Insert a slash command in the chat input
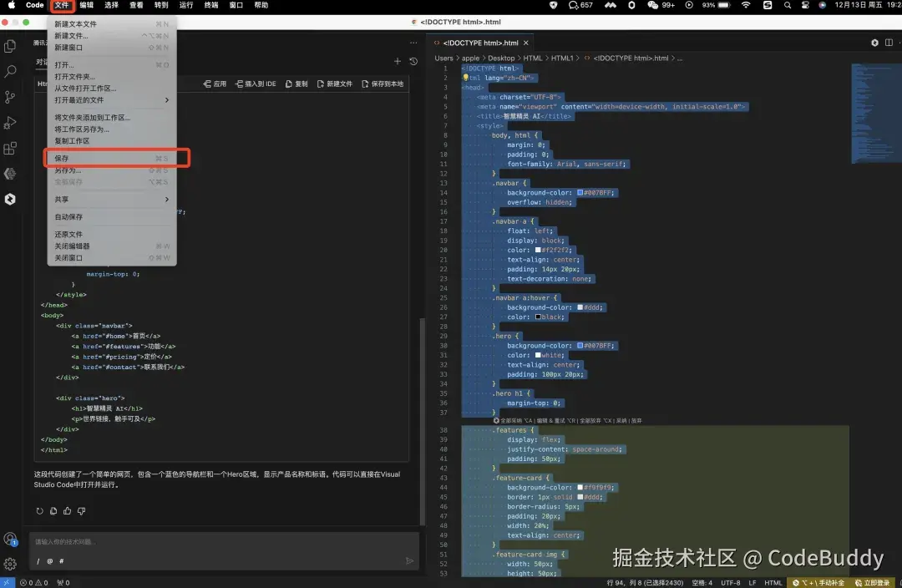Image resolution: width=902 pixels, height=588 pixels. pos(38,561)
